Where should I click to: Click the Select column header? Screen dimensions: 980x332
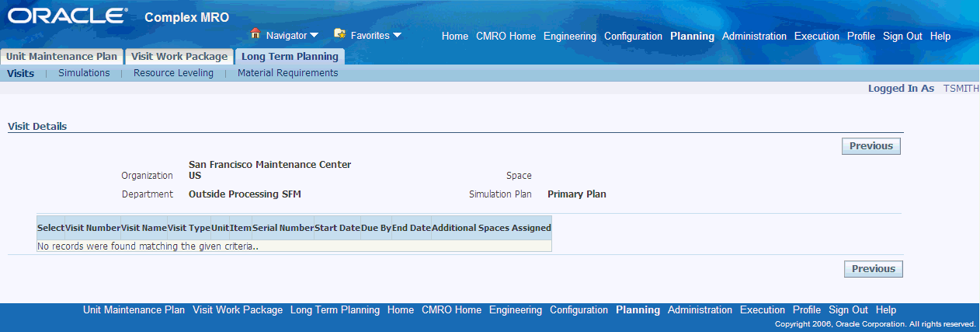(50, 228)
